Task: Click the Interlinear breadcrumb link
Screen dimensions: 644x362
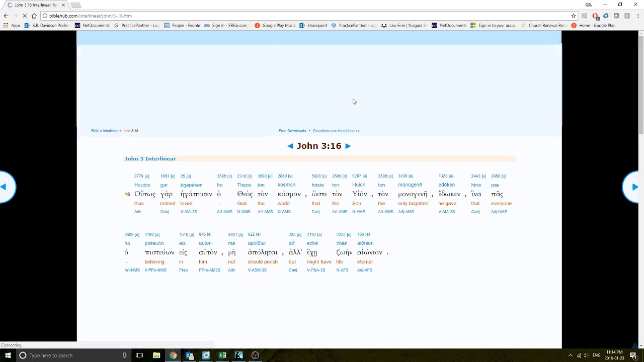Action: tap(111, 131)
